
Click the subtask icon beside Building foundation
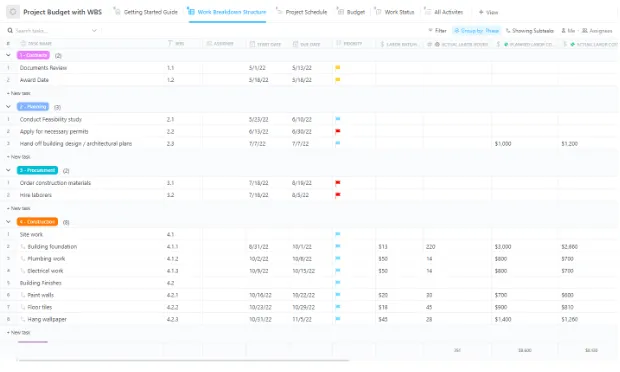click(x=23, y=246)
